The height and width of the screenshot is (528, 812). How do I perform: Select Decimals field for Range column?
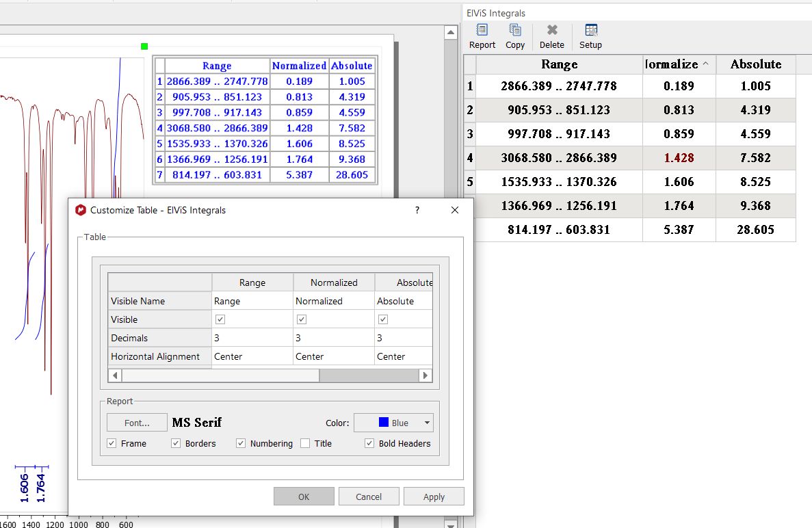point(252,338)
